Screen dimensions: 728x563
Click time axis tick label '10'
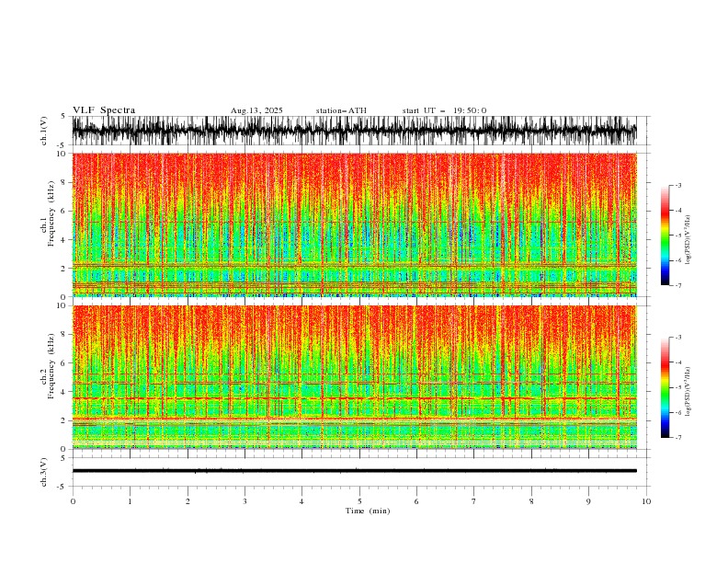point(646,501)
